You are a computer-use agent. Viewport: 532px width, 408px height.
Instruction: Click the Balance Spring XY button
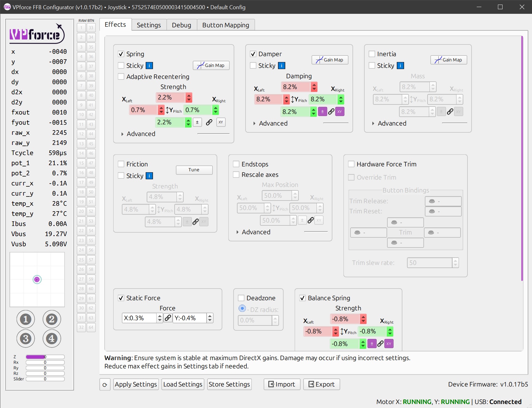[x=389, y=344]
